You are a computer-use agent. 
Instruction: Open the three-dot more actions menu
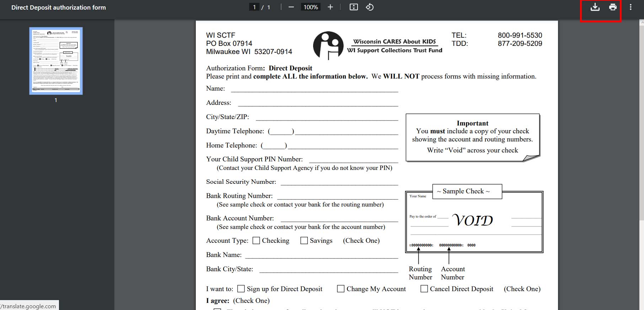point(630,7)
